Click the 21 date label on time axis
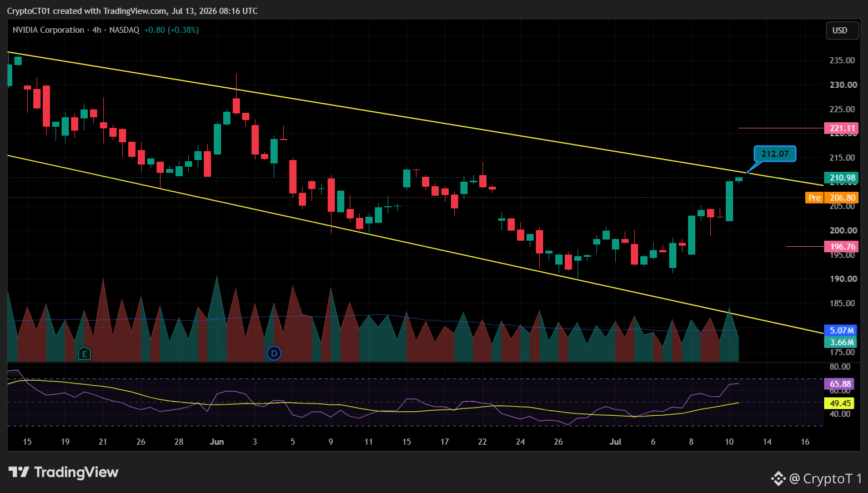 coord(103,442)
